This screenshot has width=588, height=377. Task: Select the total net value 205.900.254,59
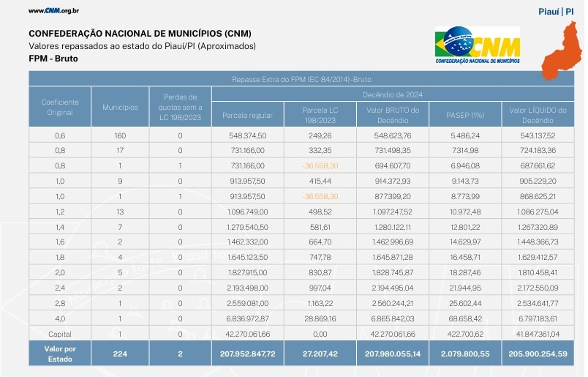pyautogui.click(x=540, y=354)
